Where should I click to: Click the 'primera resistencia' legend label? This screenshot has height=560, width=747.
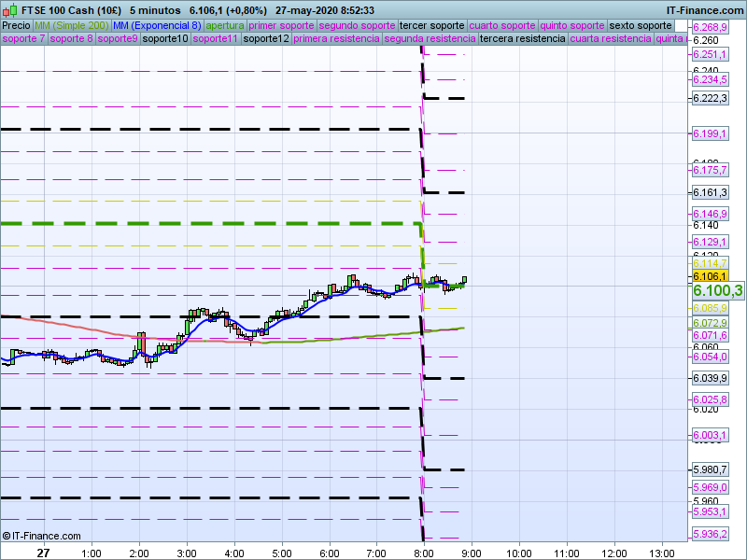tap(336, 39)
